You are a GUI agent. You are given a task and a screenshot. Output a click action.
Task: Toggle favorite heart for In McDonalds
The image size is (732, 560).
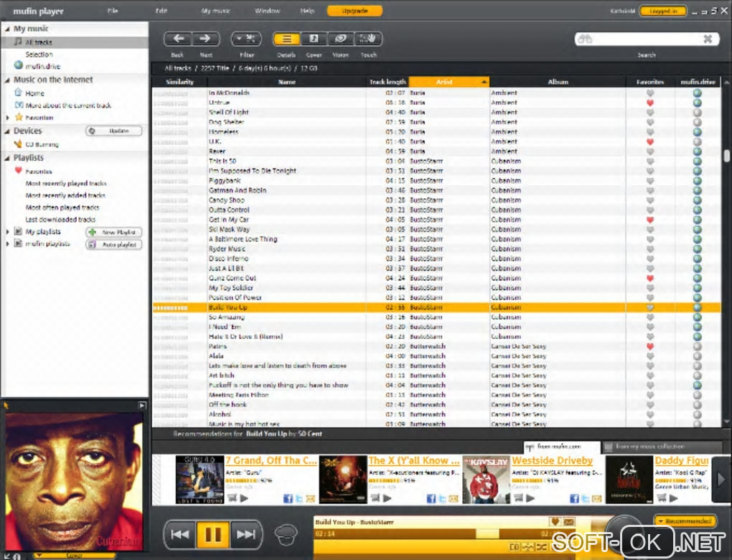point(650,93)
